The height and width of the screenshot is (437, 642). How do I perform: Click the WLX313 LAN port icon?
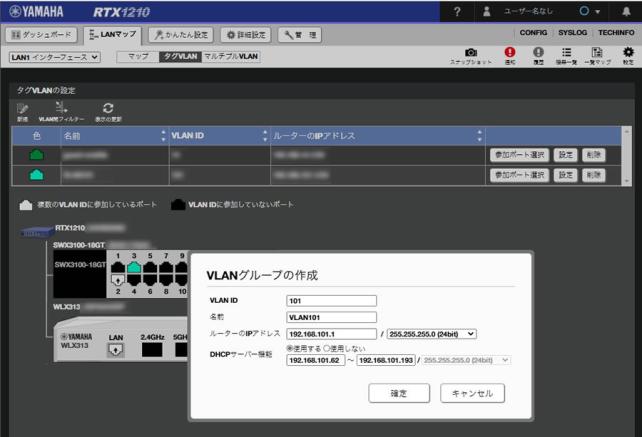(115, 350)
